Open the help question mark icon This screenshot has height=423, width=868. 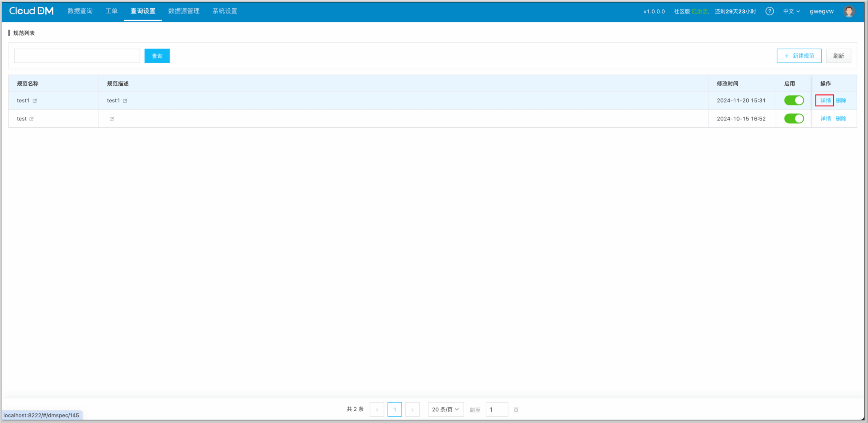point(770,11)
